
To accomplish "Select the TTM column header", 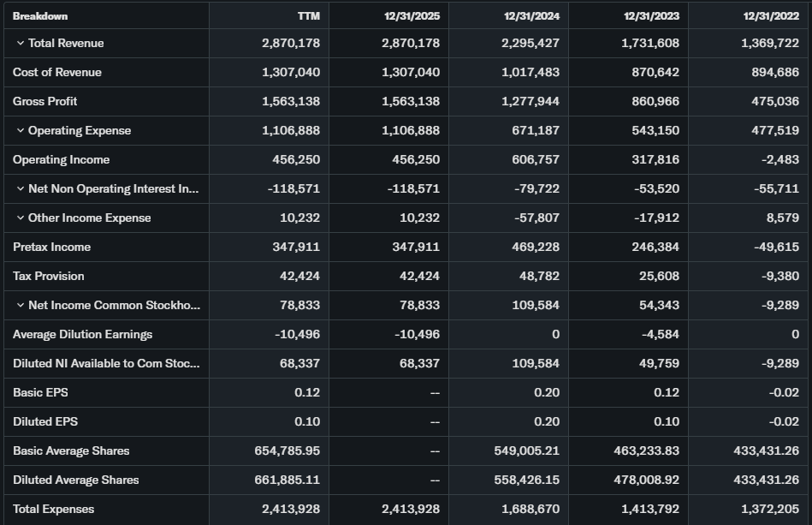I will [308, 15].
